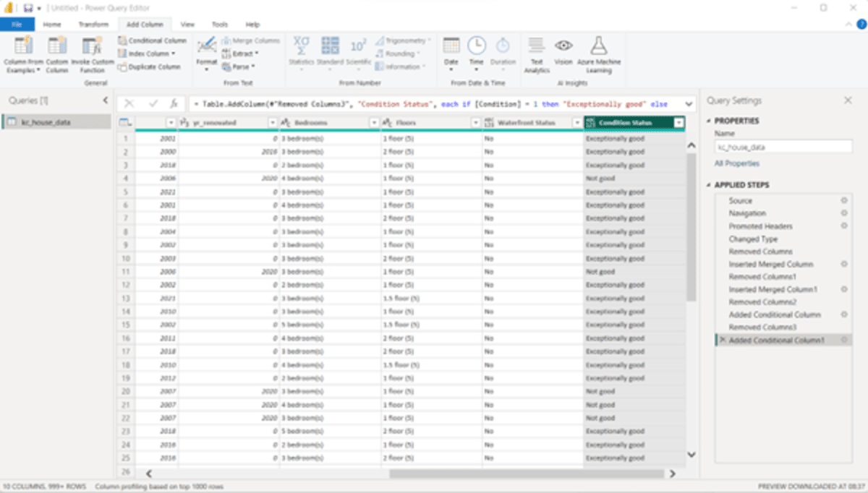Click the formula bar confirm checkmark

click(153, 104)
